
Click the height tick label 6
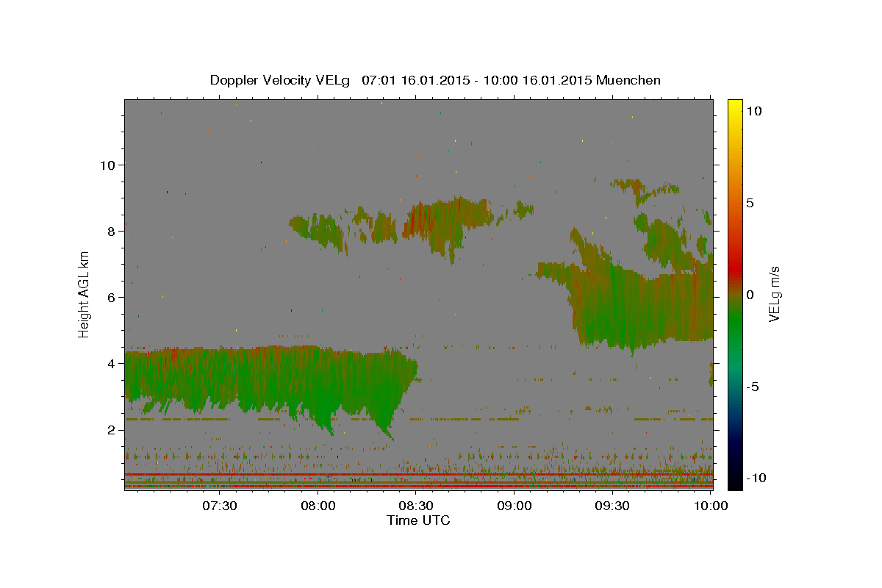tap(111, 298)
